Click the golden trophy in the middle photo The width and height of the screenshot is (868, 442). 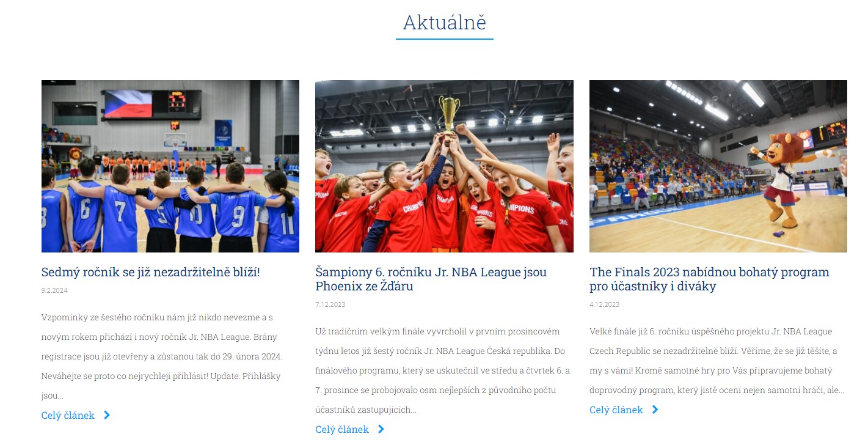click(449, 114)
